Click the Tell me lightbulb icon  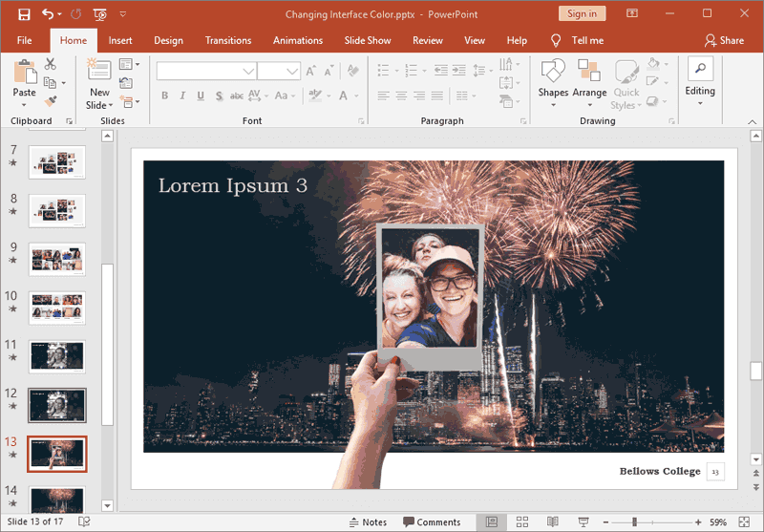coord(556,40)
